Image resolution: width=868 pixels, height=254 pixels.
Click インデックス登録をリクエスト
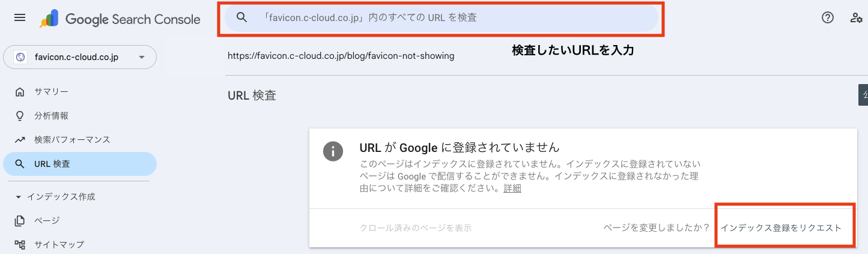click(781, 228)
